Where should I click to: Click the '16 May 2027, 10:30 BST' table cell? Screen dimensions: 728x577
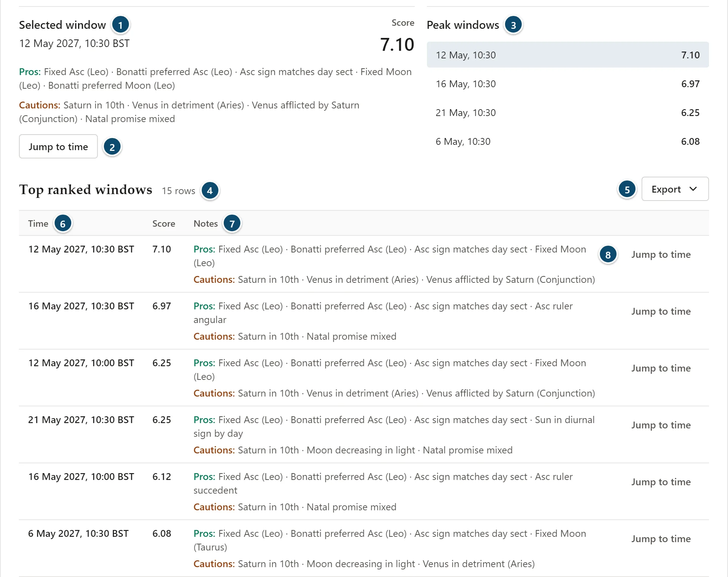[81, 306]
